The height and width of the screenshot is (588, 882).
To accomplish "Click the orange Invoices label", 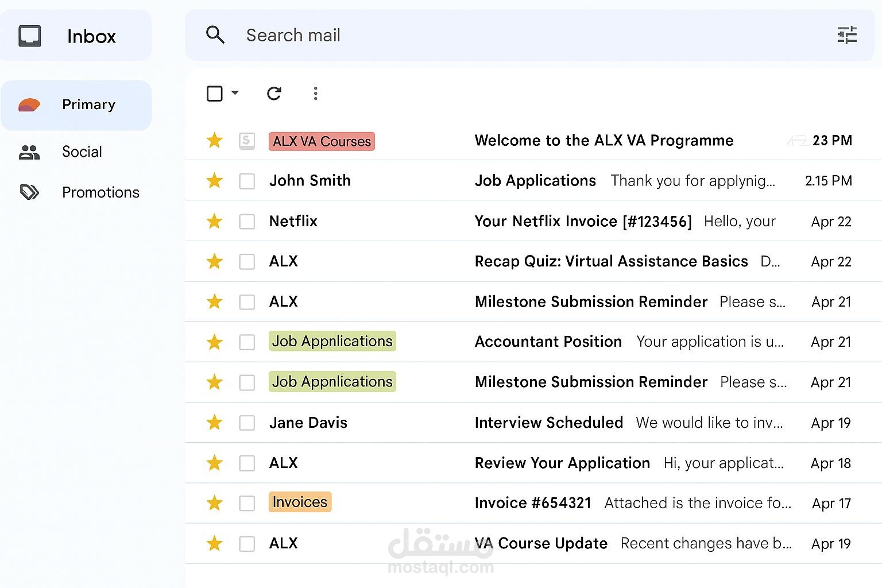I will click(300, 502).
